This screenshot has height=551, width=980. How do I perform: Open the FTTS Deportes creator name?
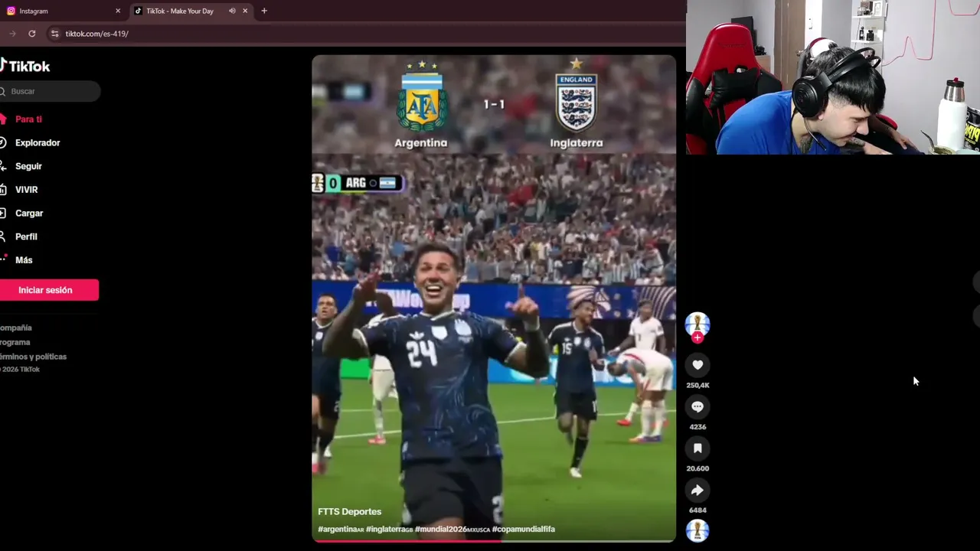pyautogui.click(x=349, y=511)
